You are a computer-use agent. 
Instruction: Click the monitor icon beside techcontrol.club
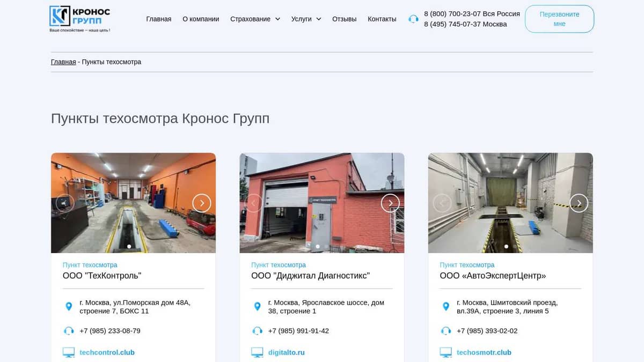68,352
